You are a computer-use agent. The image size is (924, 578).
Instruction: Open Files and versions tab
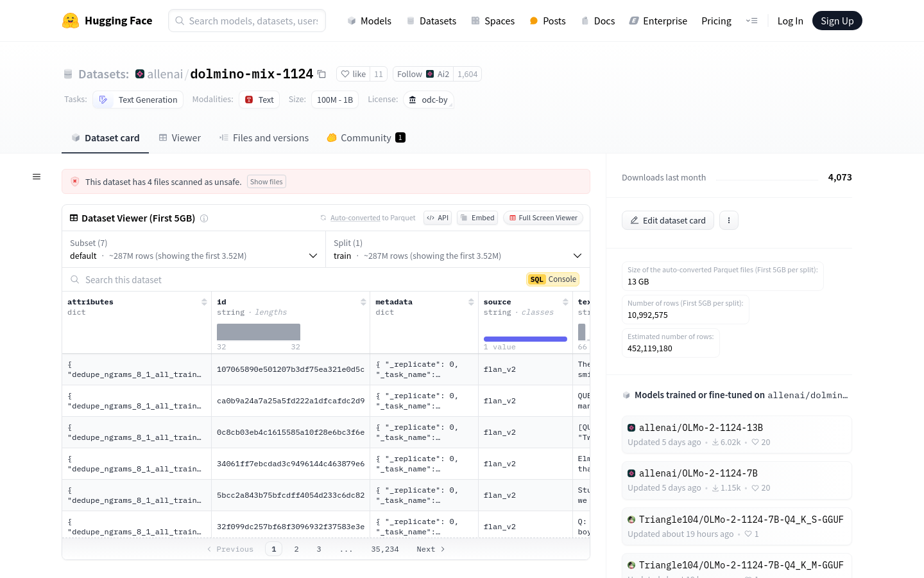(x=264, y=137)
